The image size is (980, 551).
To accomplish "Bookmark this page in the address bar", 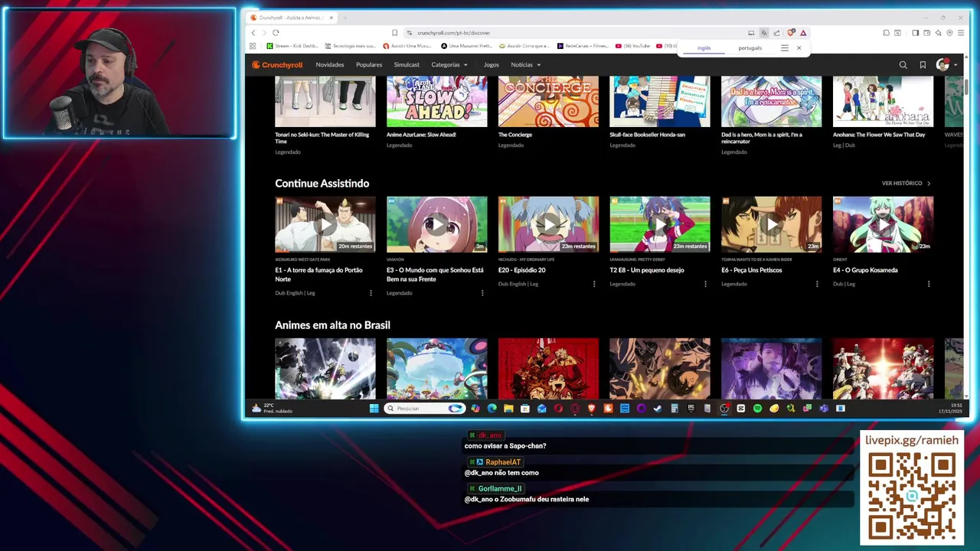I will [x=394, y=33].
